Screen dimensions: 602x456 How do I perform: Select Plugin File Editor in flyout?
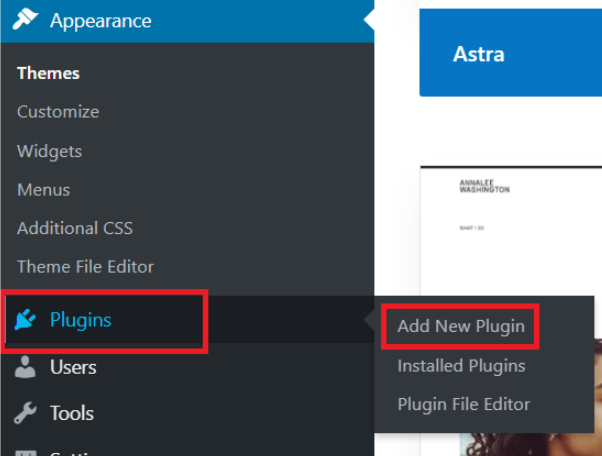(x=463, y=404)
